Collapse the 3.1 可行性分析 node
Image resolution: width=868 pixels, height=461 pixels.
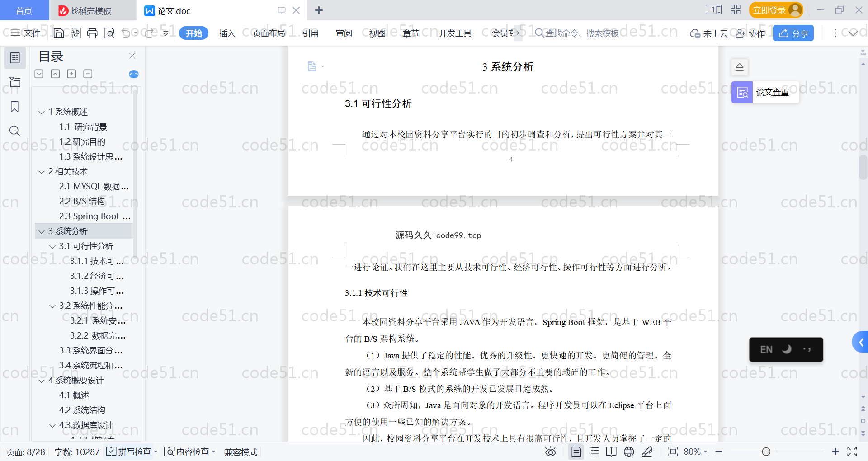tap(52, 246)
